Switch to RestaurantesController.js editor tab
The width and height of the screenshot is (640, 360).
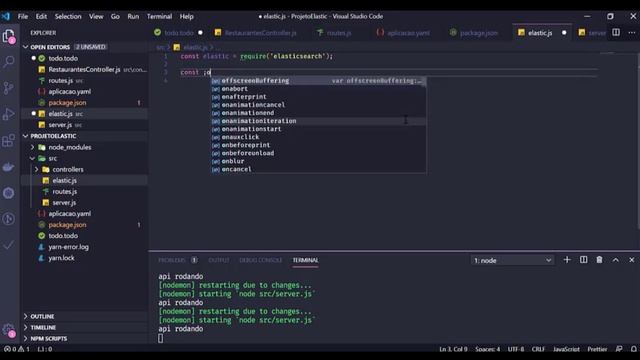click(260, 33)
